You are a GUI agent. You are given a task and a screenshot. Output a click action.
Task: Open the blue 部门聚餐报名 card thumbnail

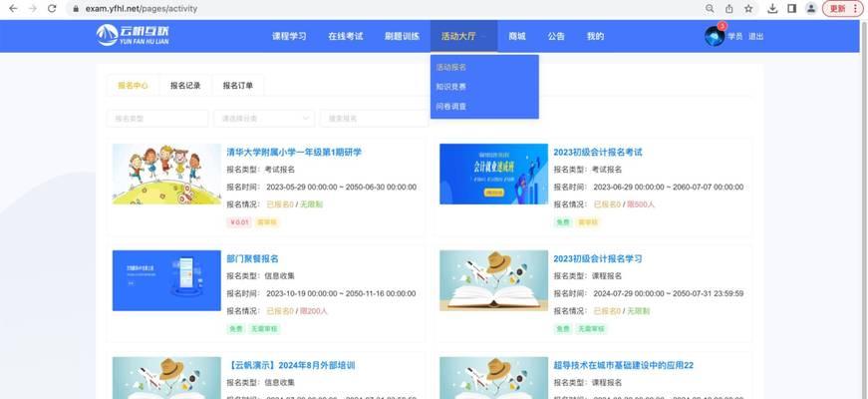coord(166,280)
